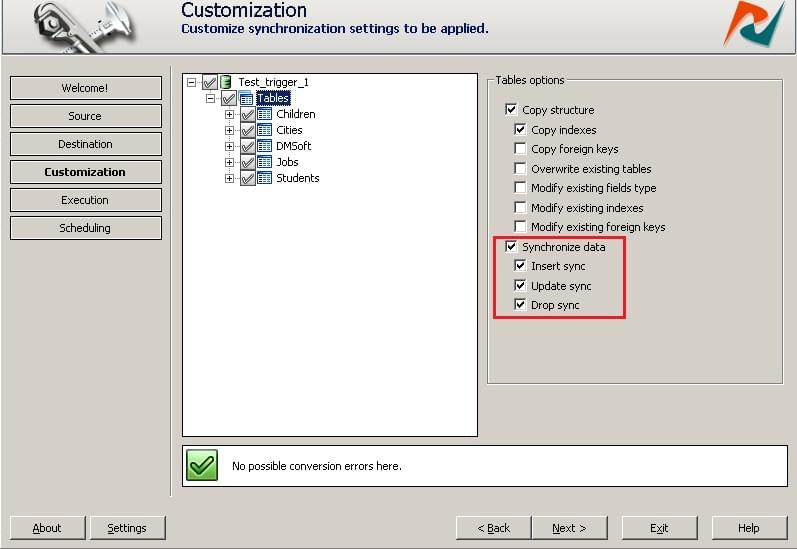Open Help
Screen dimensions: 797x549
749,528
